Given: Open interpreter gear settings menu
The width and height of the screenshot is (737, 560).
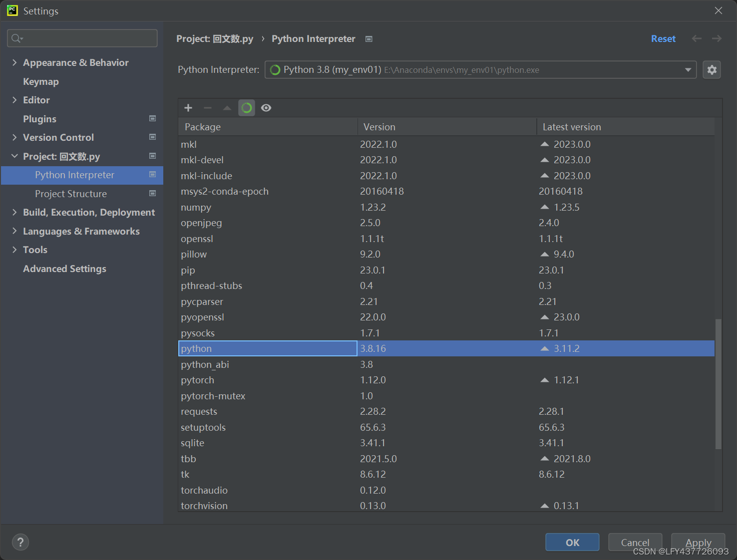Looking at the screenshot, I should click(x=712, y=70).
